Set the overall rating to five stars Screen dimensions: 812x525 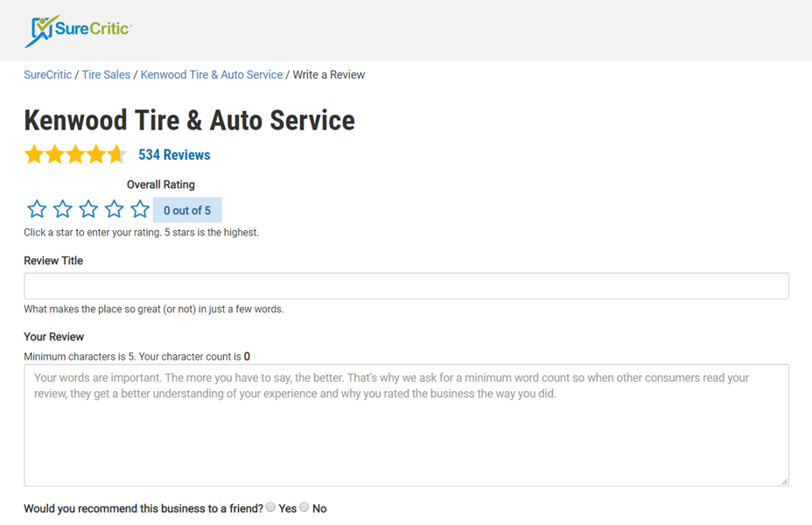point(140,209)
